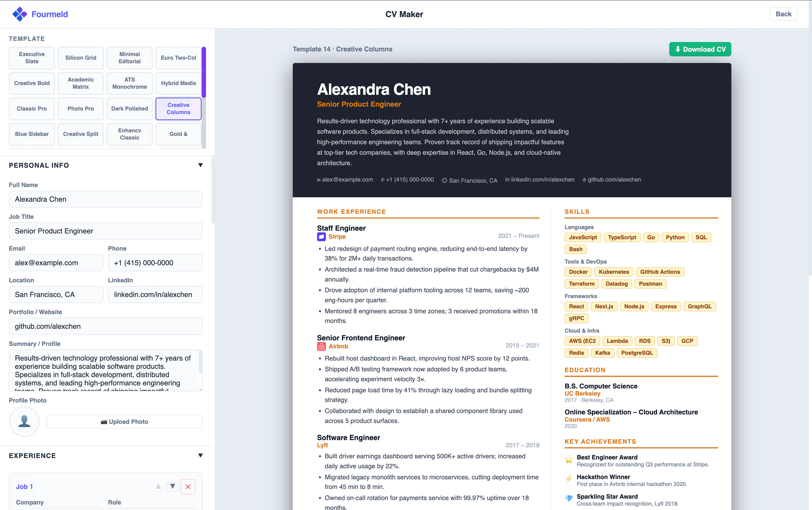Select the Silicon Grid template

click(x=81, y=58)
